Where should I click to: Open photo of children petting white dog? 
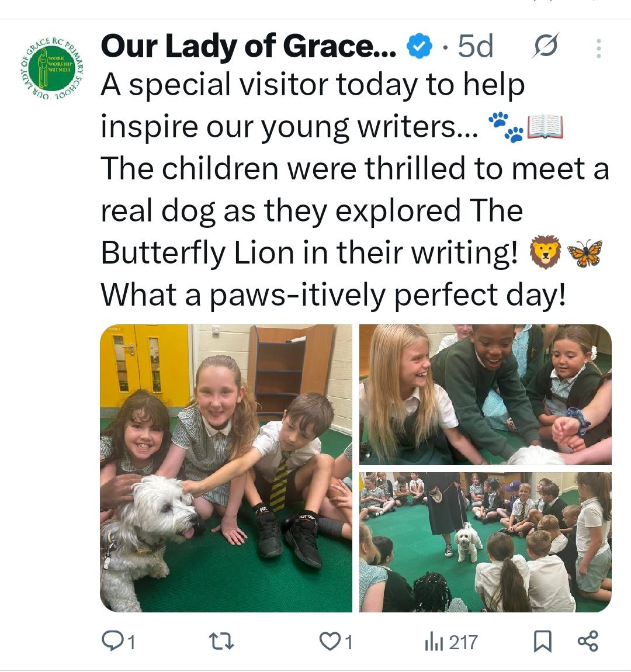(226, 468)
